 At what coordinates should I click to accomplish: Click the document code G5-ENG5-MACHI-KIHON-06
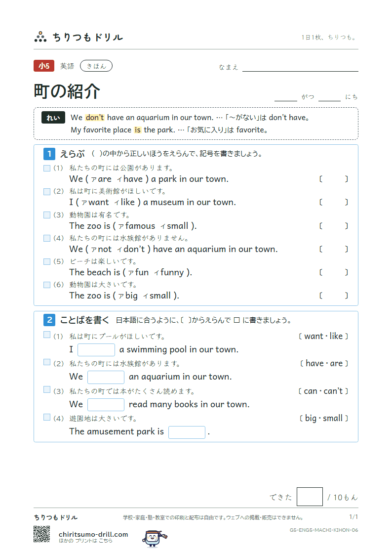click(324, 530)
